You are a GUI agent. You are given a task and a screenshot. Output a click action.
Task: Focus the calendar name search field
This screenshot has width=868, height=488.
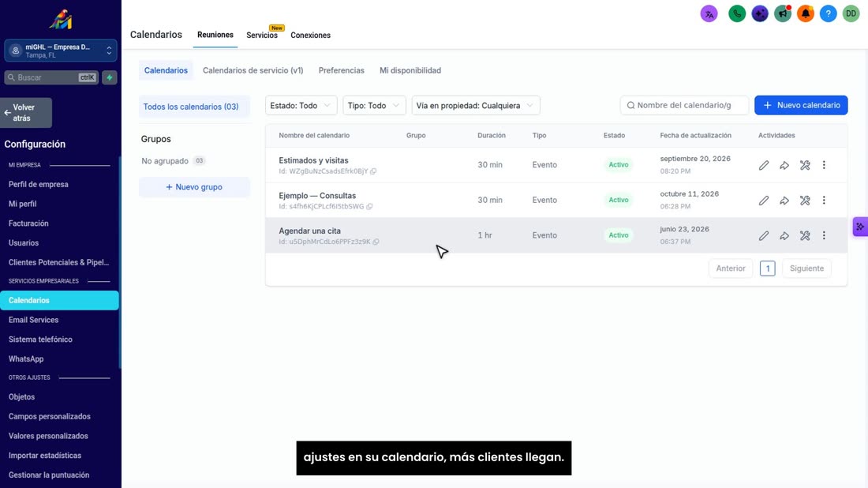tap(684, 105)
